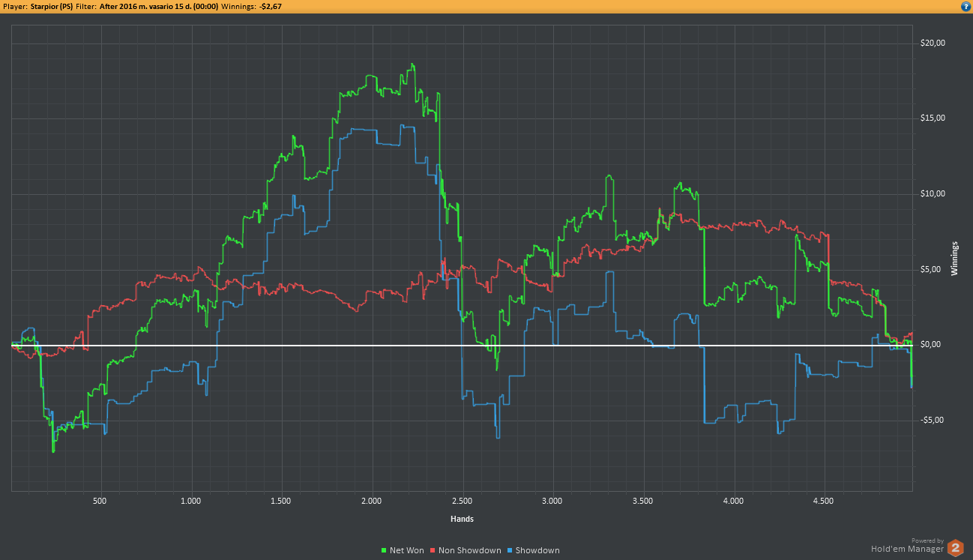Open the blue help question mark icon

click(966, 6)
